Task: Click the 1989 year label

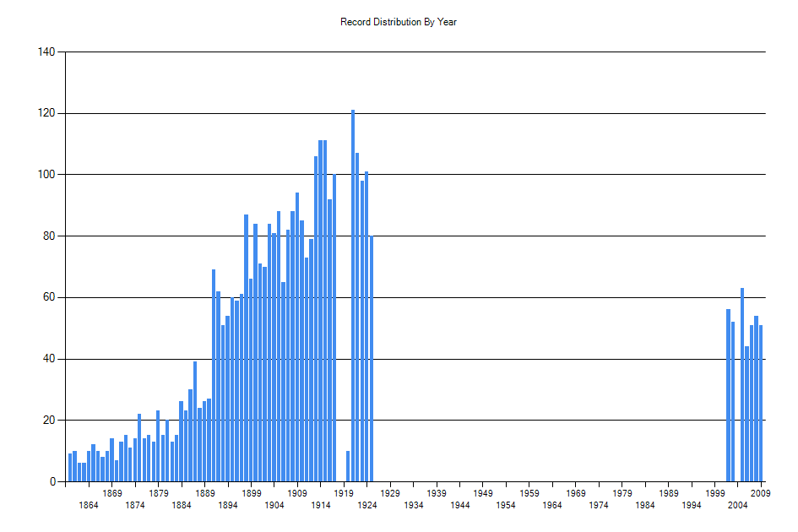Action: (x=668, y=493)
